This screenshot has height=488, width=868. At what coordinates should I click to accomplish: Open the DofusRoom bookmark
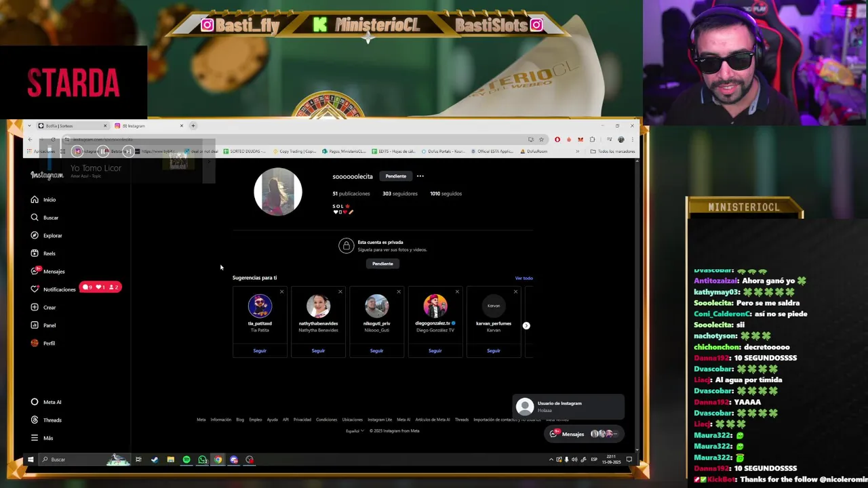coord(534,151)
